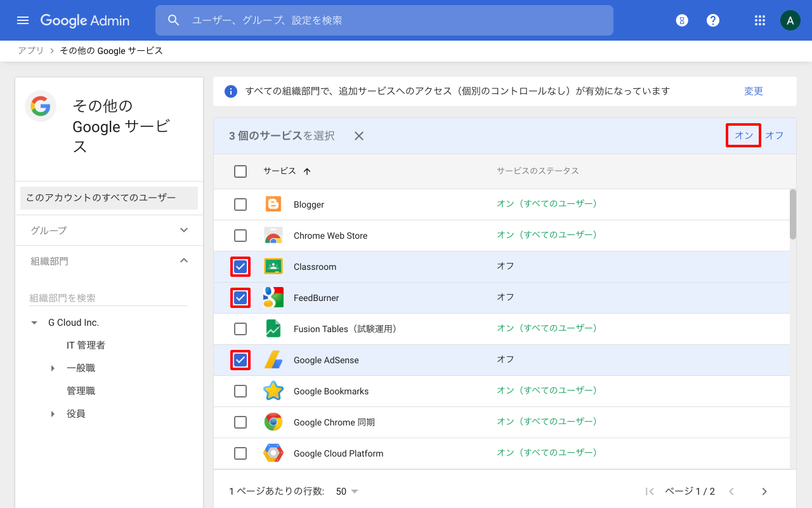Uncheck the Google AdSense checkbox
The width and height of the screenshot is (812, 508).
240,360
